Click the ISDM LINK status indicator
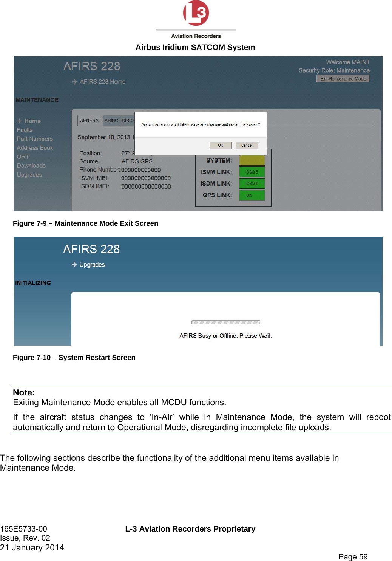The width and height of the screenshot is (392, 561). point(252,184)
